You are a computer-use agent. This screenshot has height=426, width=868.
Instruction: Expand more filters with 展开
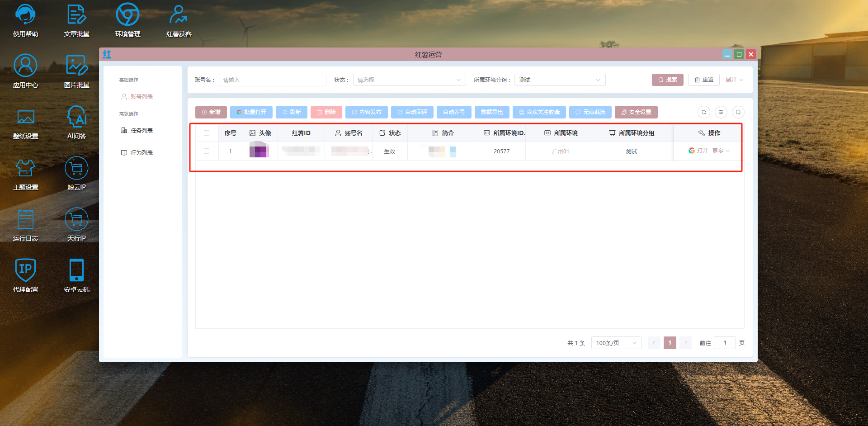[734, 80]
